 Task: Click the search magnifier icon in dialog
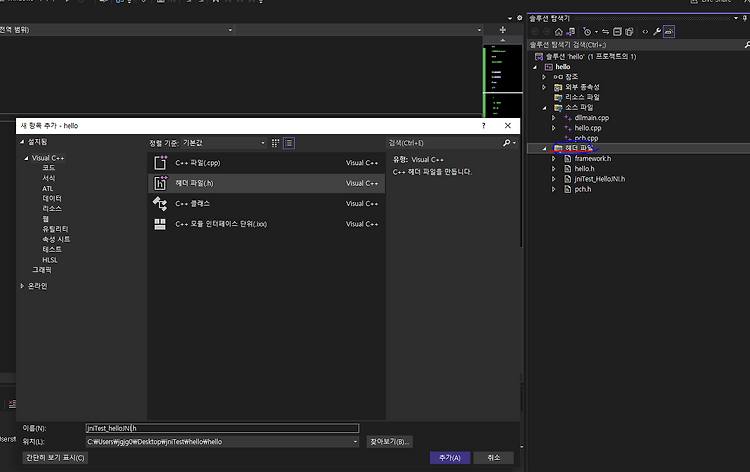tap(507, 143)
